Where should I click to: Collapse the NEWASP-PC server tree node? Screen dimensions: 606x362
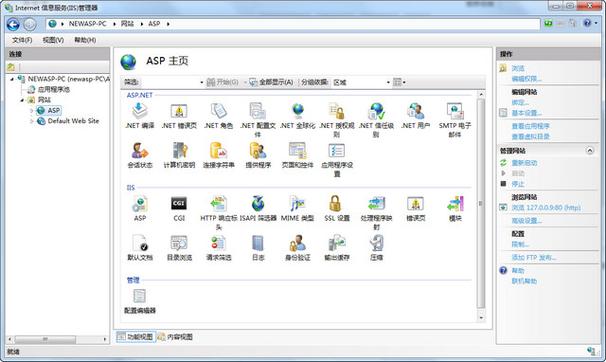coord(12,79)
